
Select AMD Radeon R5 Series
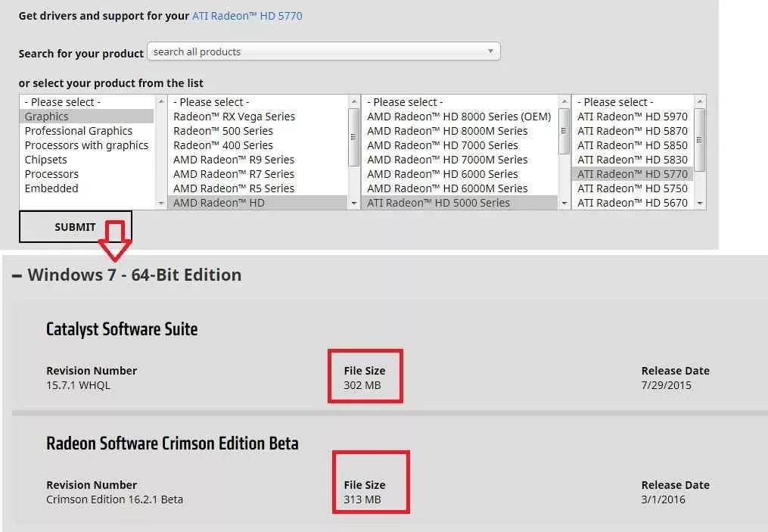(x=257, y=188)
